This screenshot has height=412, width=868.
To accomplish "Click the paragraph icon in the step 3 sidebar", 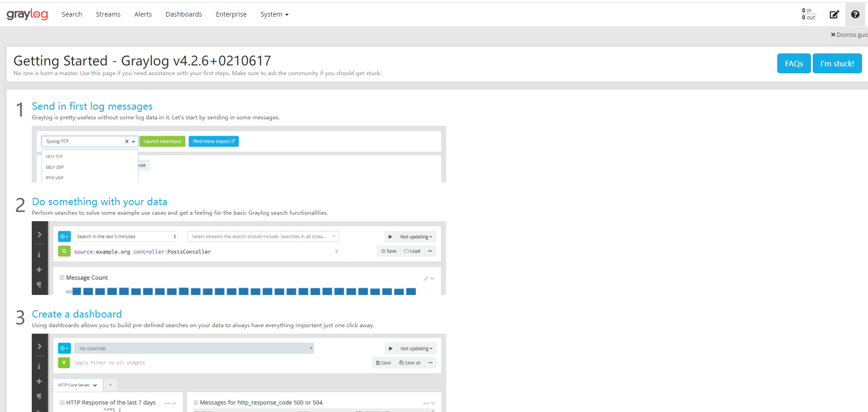I will 39,396.
